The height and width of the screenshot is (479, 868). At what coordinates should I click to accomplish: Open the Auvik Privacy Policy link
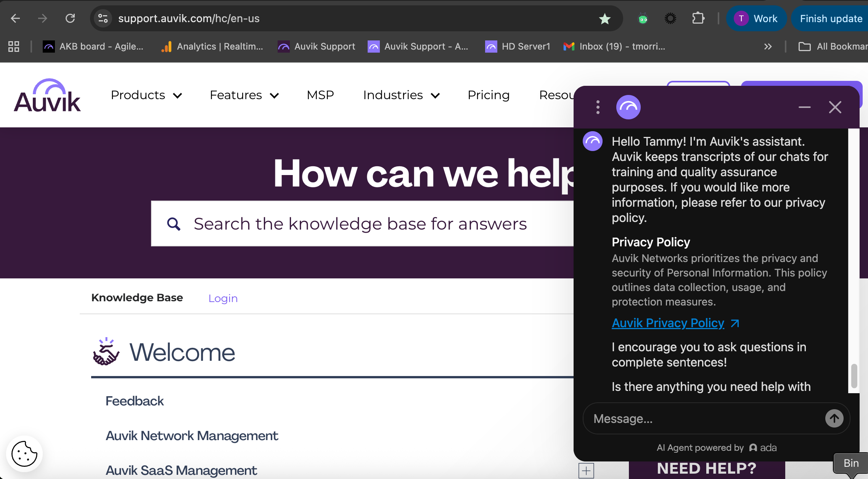[x=668, y=323]
